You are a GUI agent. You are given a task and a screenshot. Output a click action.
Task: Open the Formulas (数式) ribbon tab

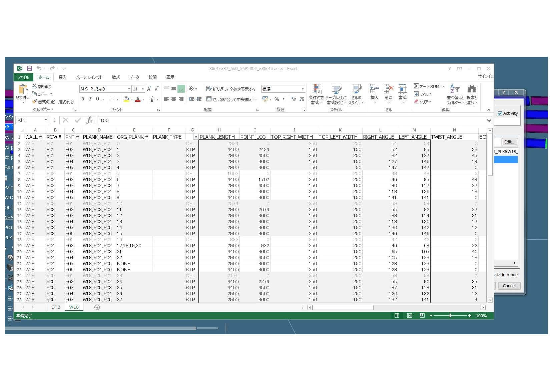point(116,77)
